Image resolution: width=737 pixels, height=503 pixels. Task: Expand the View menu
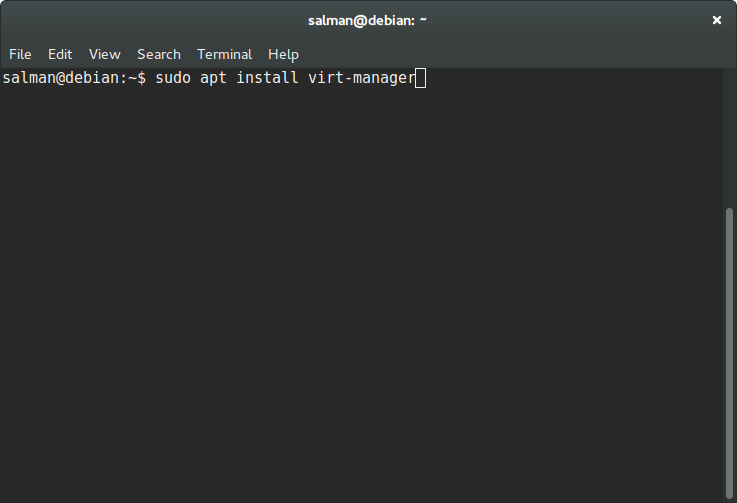105,55
